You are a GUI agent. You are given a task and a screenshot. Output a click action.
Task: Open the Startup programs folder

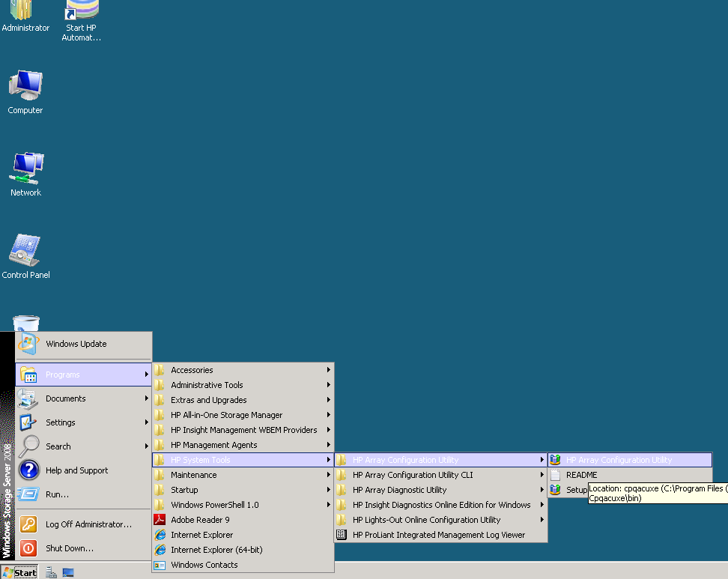click(243, 490)
